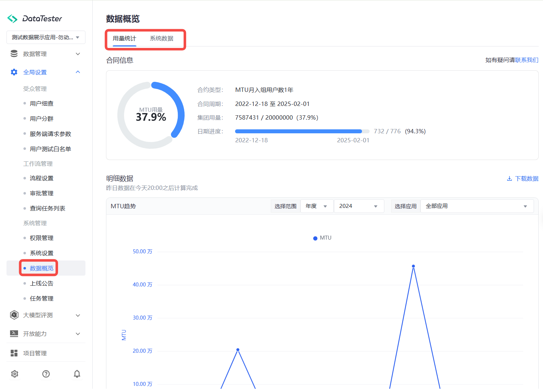
Task: Click the 50.00 万 axis label
Action: click(142, 251)
